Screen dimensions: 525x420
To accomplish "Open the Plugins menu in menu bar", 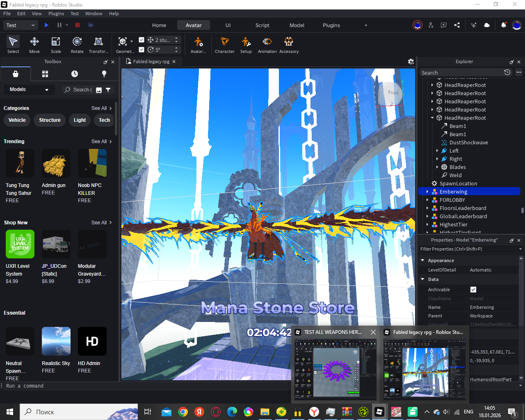I will [x=56, y=14].
